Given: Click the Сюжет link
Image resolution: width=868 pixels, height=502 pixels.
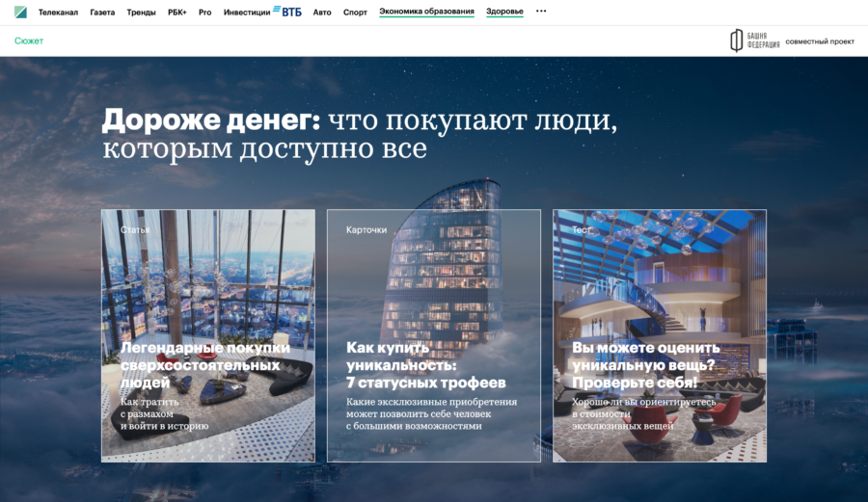Looking at the screenshot, I should (29, 40).
